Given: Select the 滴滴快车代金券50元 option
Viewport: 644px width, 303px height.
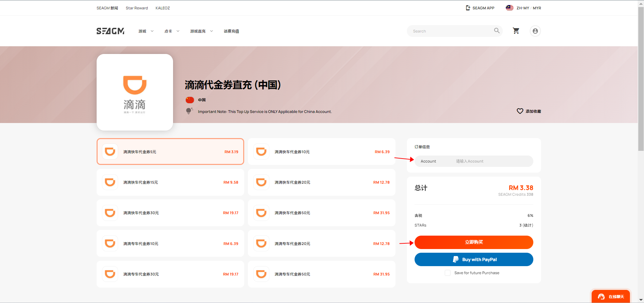Looking at the screenshot, I should click(322, 213).
